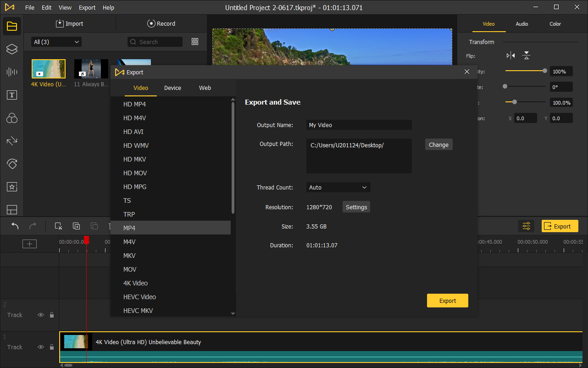This screenshot has height=368, width=588.
Task: Expand the All (3) media filter dropdown
Action: point(55,41)
